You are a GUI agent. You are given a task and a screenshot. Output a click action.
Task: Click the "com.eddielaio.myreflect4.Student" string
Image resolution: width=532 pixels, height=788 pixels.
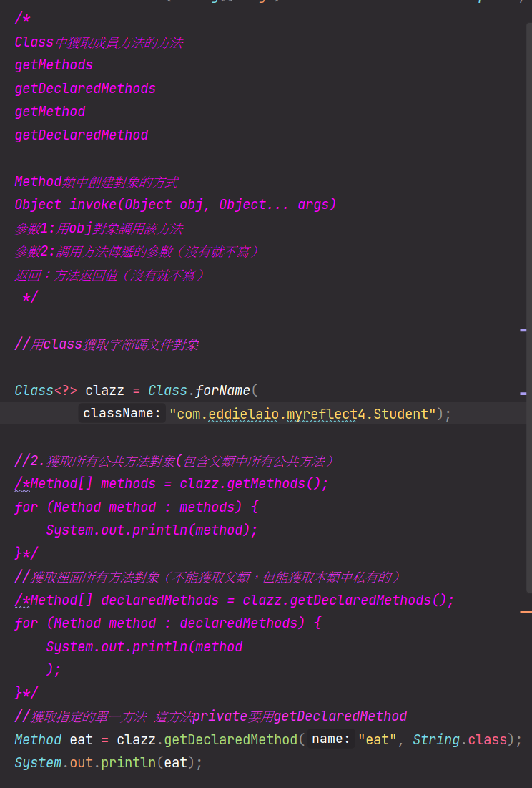click(x=302, y=414)
